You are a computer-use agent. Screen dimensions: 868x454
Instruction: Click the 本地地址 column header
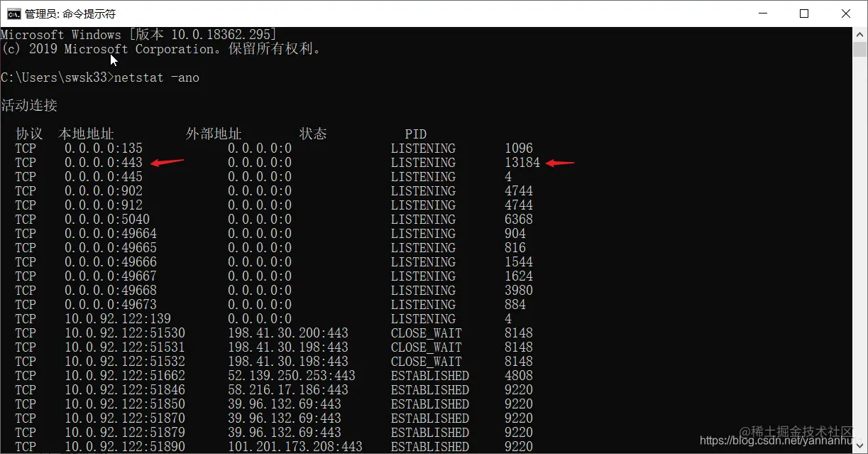coord(86,134)
